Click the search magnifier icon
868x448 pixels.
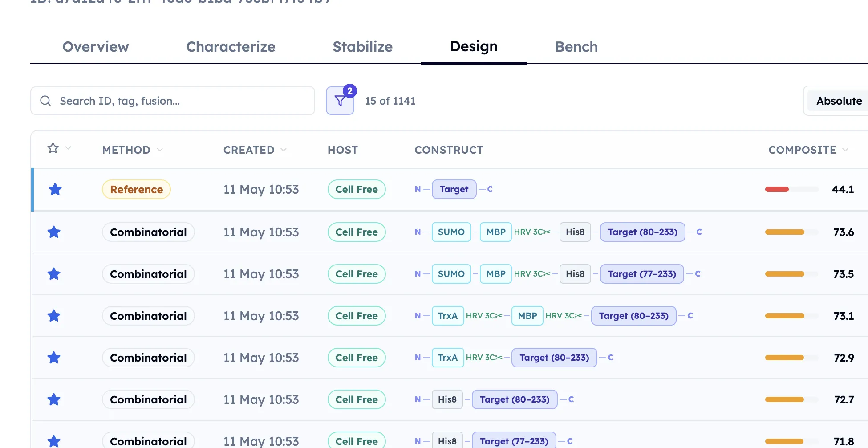45,101
